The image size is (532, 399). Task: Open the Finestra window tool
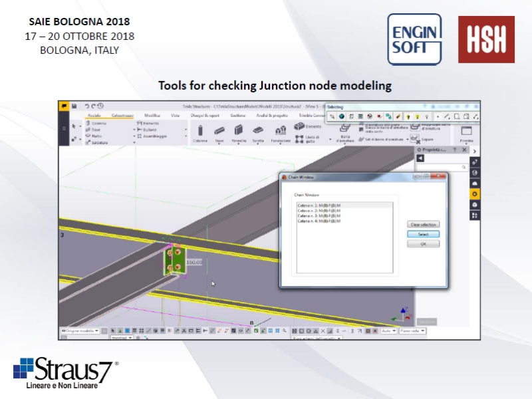point(466,132)
